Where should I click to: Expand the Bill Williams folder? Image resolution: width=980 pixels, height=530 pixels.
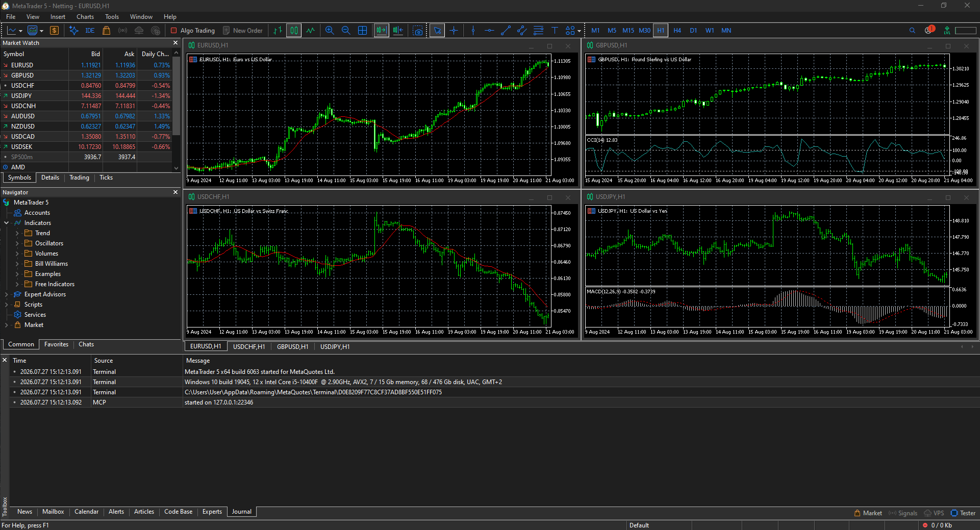point(17,264)
